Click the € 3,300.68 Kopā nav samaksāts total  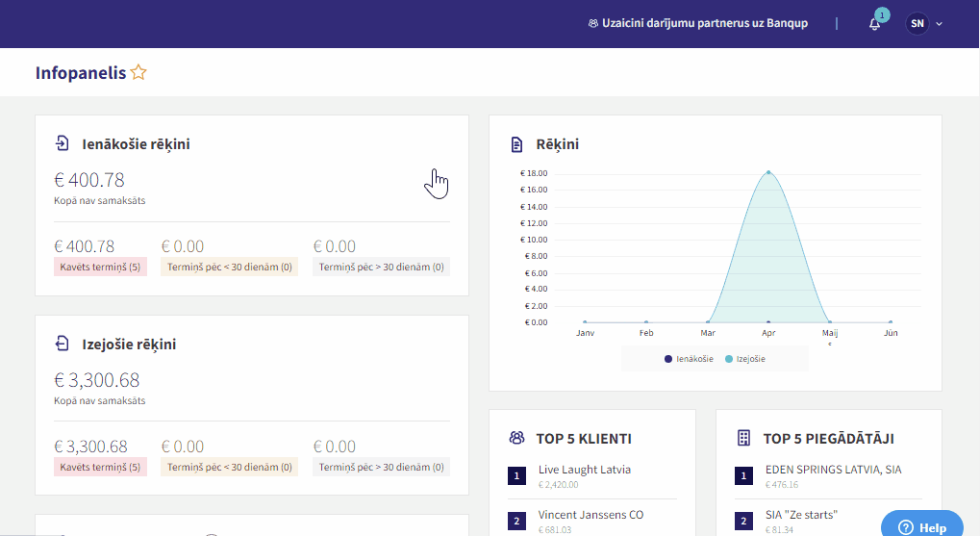tap(97, 380)
